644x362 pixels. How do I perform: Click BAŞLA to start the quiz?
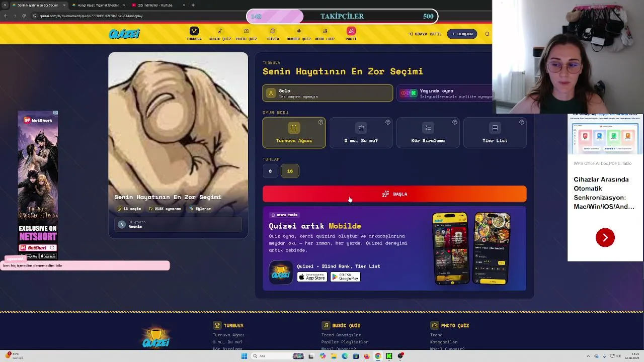tap(394, 194)
